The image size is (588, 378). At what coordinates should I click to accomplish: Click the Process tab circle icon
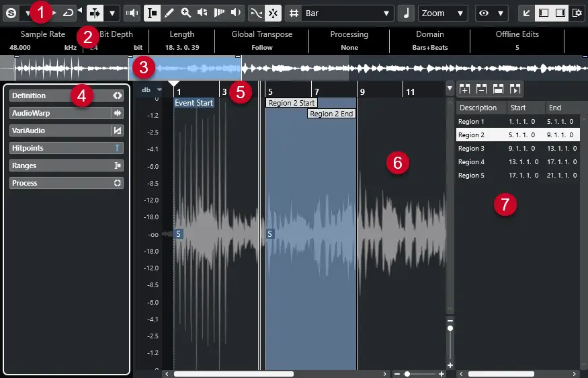click(x=118, y=183)
